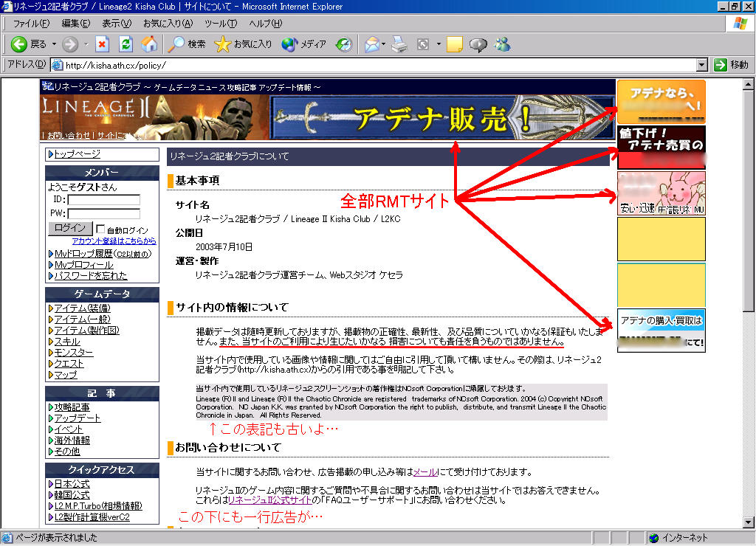Screen dimensions: 756x546
Task: Open the スキル link
Action: point(67,341)
